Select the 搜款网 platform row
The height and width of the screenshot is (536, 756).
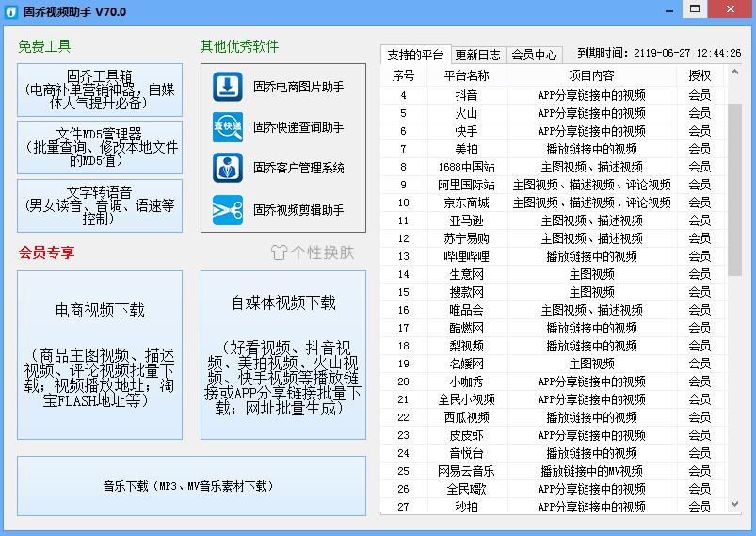point(553,292)
